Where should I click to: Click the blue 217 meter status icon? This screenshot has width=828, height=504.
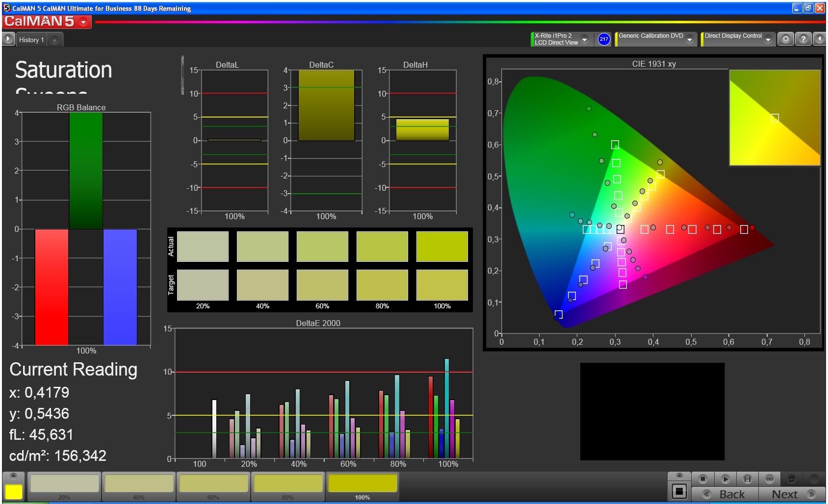point(604,39)
